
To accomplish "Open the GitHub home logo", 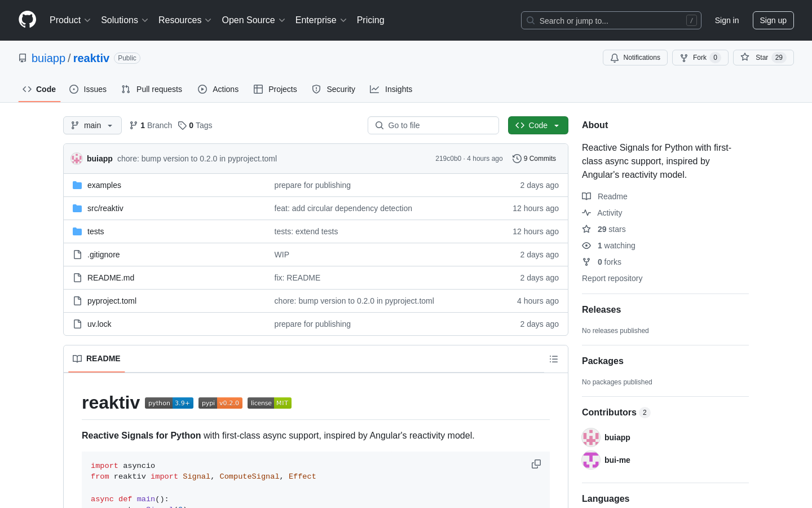I will 27,20.
